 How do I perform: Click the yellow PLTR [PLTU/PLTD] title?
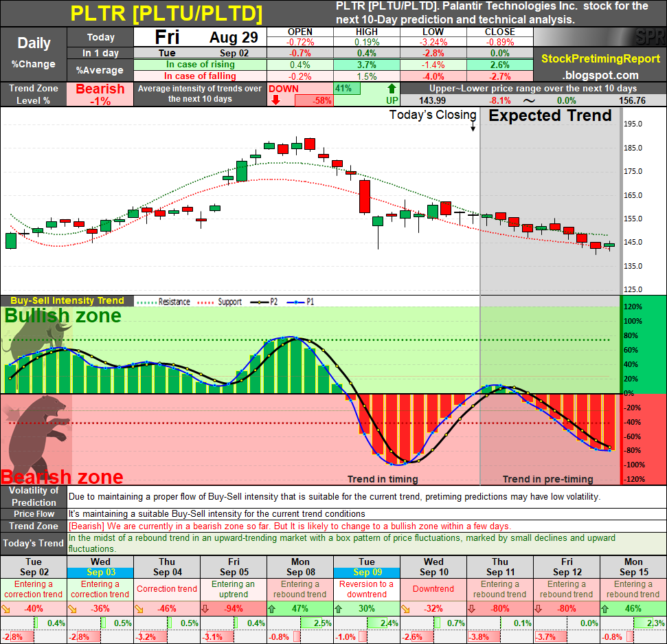(x=166, y=14)
